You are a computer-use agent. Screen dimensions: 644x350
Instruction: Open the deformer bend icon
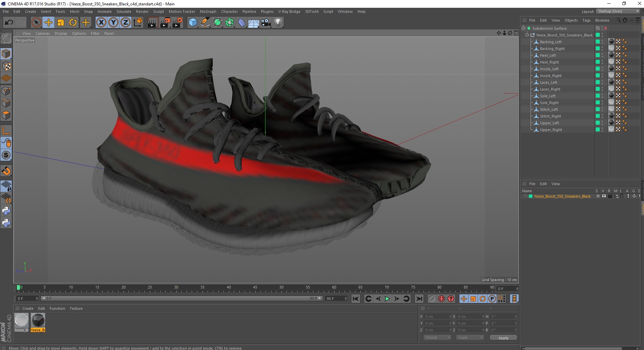click(x=242, y=23)
